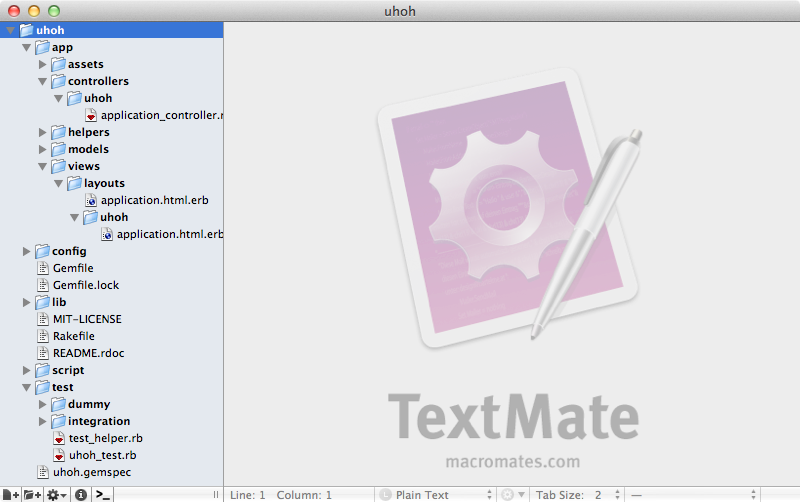This screenshot has height=502, width=800.
Task: Expand the config folder triangle
Action: tap(27, 251)
